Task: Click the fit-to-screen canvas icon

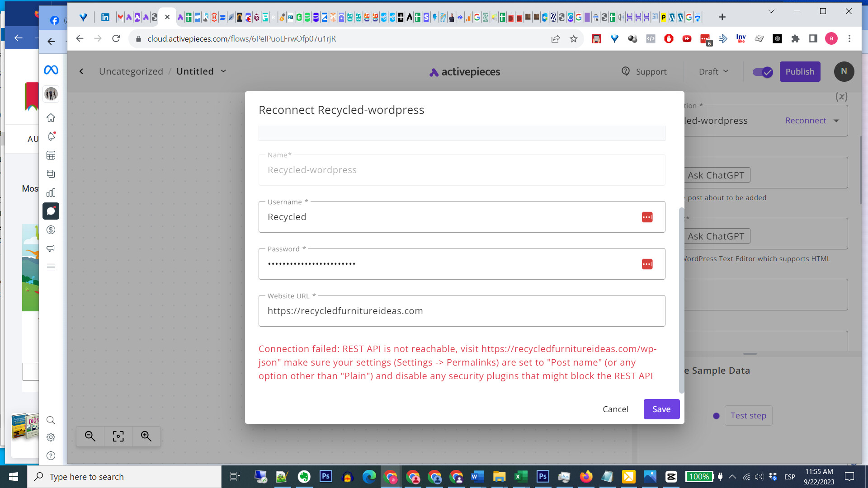Action: point(118,436)
